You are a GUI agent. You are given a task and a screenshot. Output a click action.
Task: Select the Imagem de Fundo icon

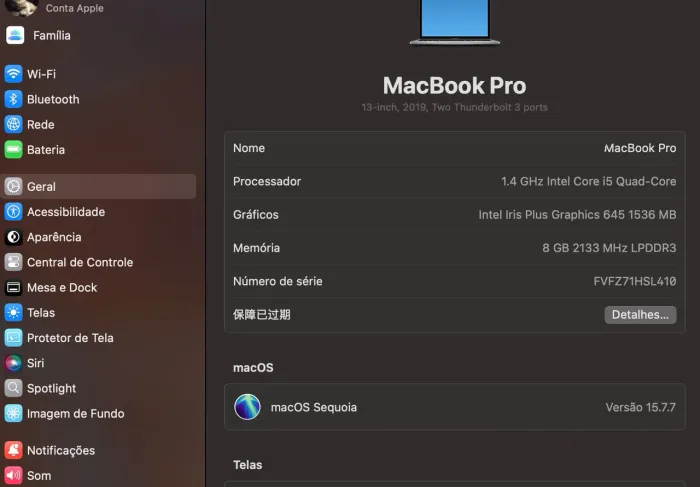point(13,413)
